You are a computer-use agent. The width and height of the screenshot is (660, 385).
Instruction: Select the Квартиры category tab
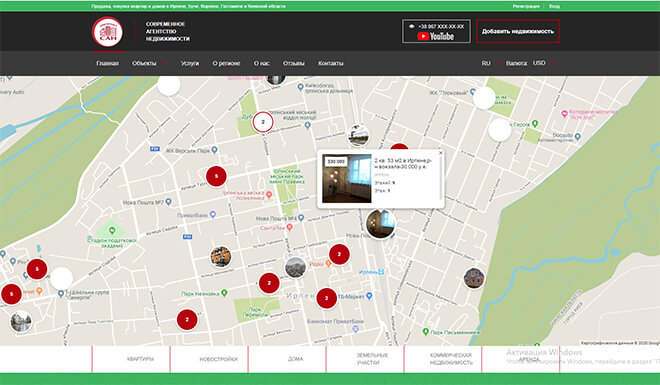tap(141, 359)
